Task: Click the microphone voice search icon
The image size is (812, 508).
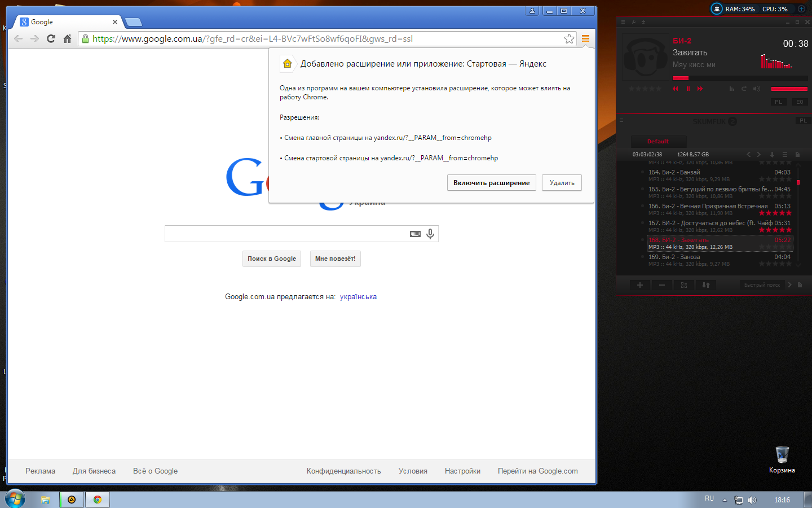Action: 430,234
